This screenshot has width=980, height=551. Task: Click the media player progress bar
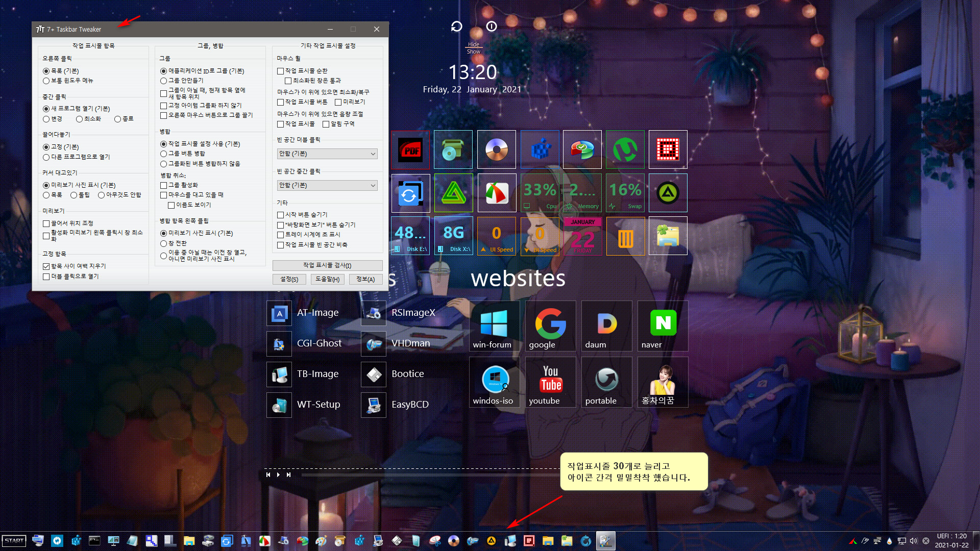click(432, 474)
